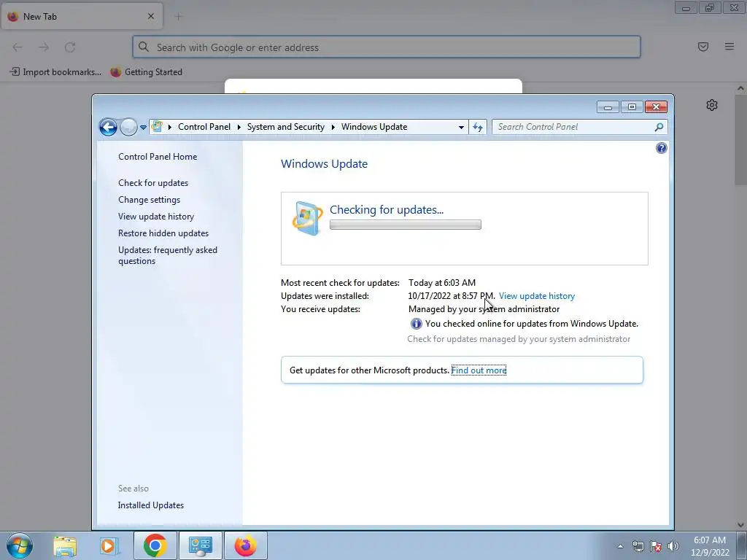747x560 pixels.
Task: Click the refresh button beside the address bar
Action: click(x=478, y=127)
